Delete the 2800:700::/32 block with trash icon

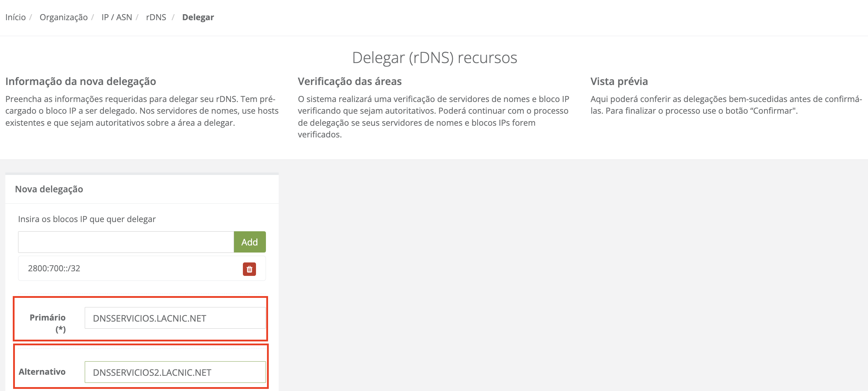tap(249, 269)
